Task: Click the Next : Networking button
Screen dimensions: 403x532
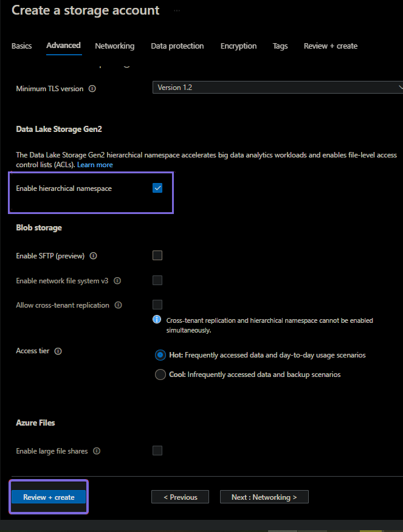Action: click(x=264, y=497)
